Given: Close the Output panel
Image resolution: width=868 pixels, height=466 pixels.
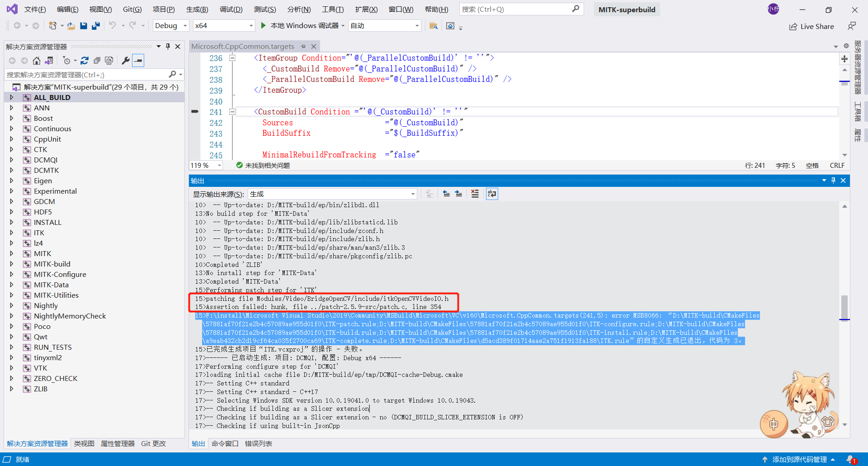Looking at the screenshot, I should pyautogui.click(x=843, y=181).
